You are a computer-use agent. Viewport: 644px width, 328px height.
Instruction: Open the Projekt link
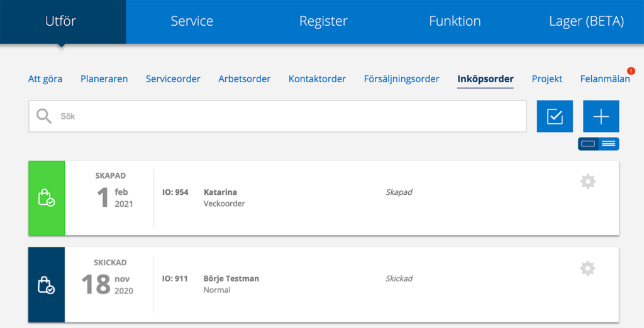(547, 79)
